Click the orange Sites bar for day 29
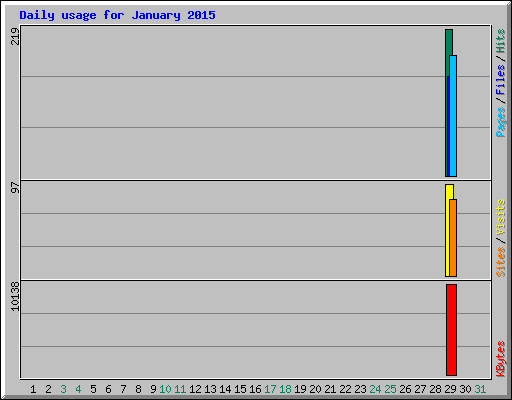The width and height of the screenshot is (512, 400). pos(453,238)
